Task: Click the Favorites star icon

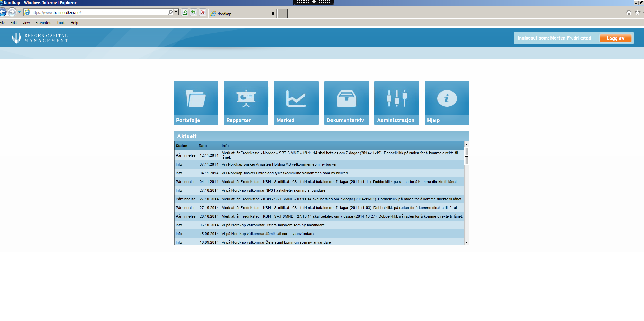Action: coord(637,13)
